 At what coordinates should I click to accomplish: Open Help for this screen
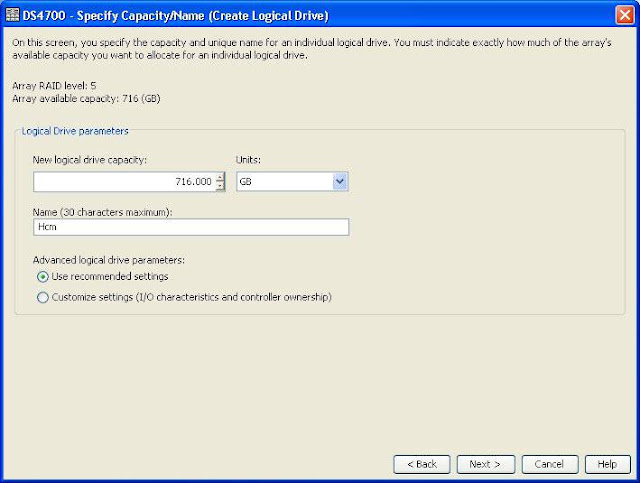(x=607, y=464)
